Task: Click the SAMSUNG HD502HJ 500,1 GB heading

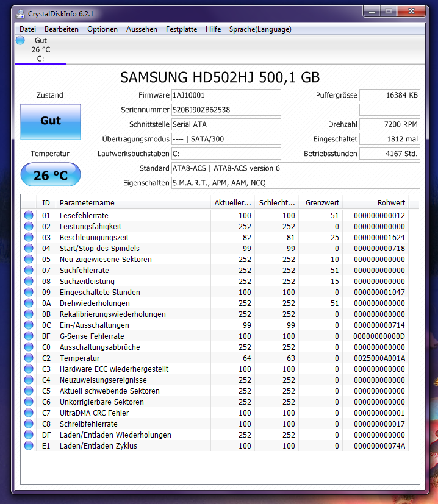Action: pos(220,77)
